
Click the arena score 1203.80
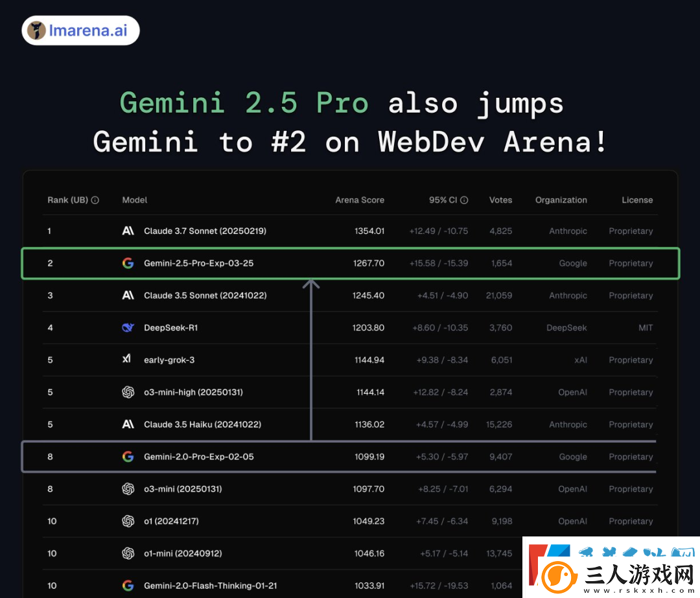point(368,328)
